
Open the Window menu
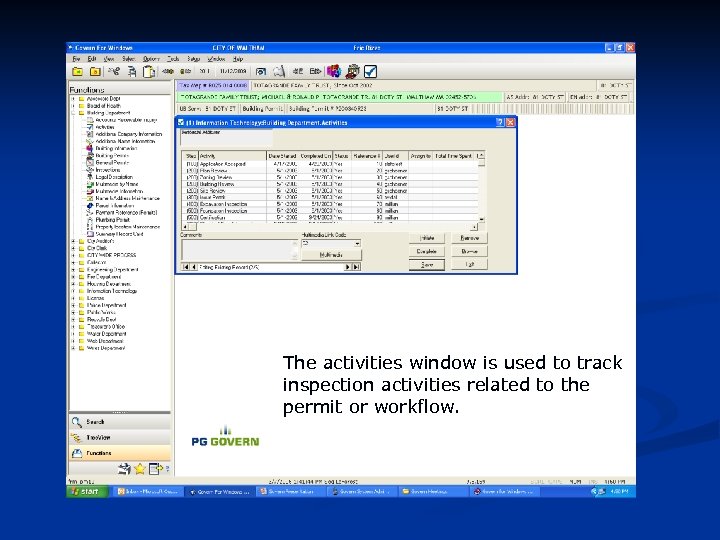point(216,59)
